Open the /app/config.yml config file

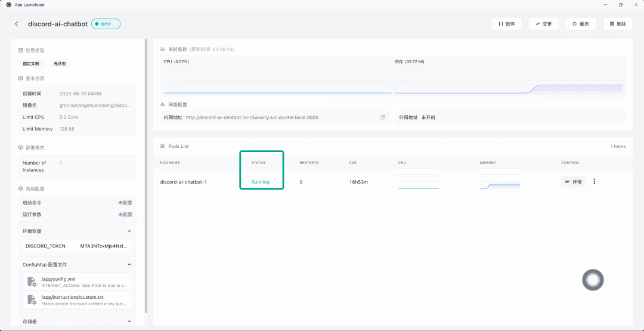point(77,281)
